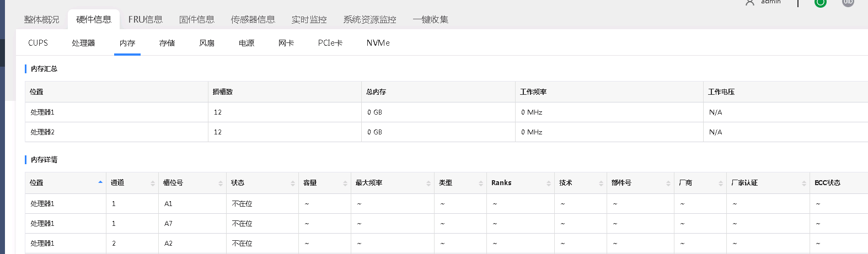Switch to the NVMe sub-tab
The image size is (868, 254).
pos(378,43)
